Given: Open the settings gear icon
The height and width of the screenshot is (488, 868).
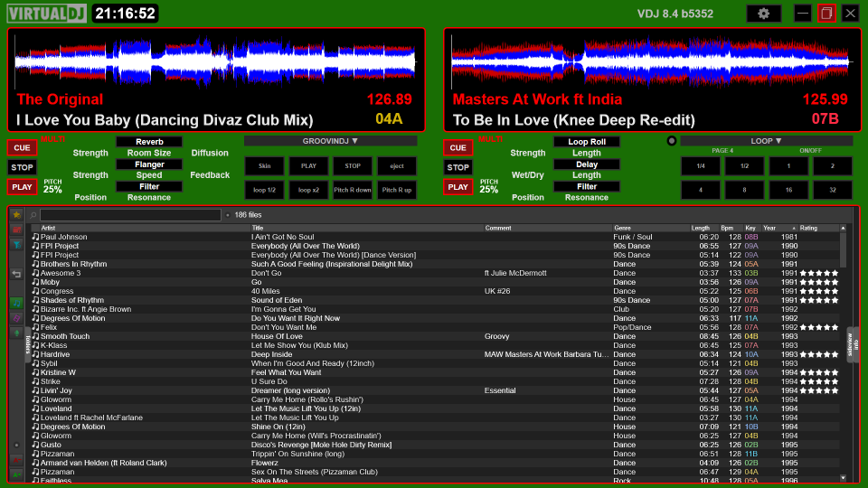Looking at the screenshot, I should point(764,14).
